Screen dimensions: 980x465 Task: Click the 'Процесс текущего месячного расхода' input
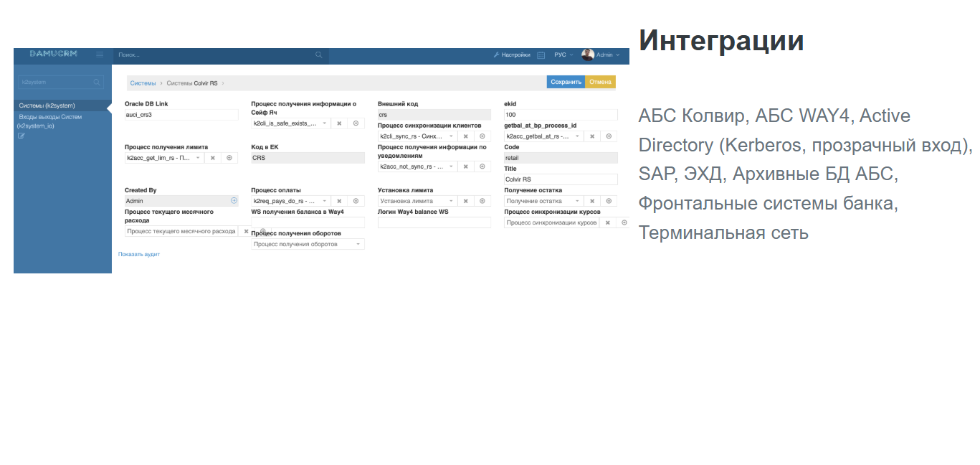(181, 232)
